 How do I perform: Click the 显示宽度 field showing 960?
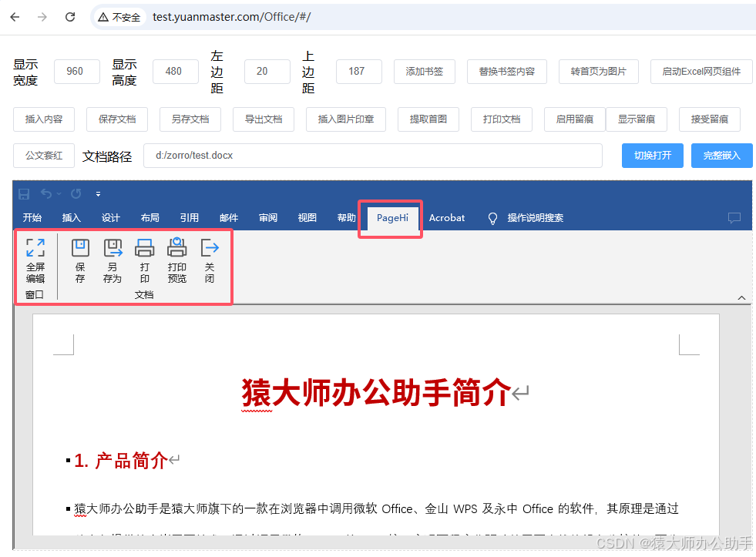click(76, 72)
